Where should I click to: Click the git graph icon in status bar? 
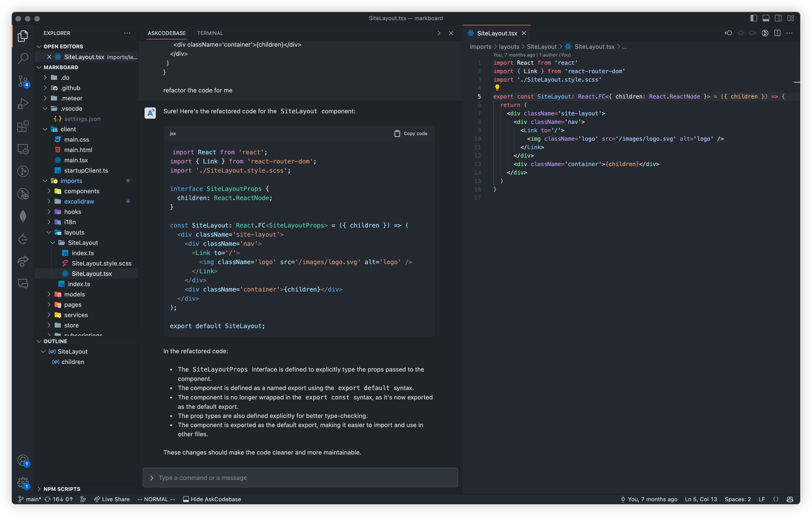tap(83, 499)
